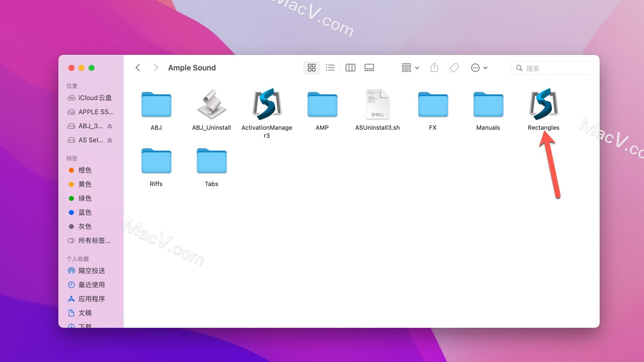Click the Share toolbar button
This screenshot has width=644, height=362.
[x=434, y=68]
